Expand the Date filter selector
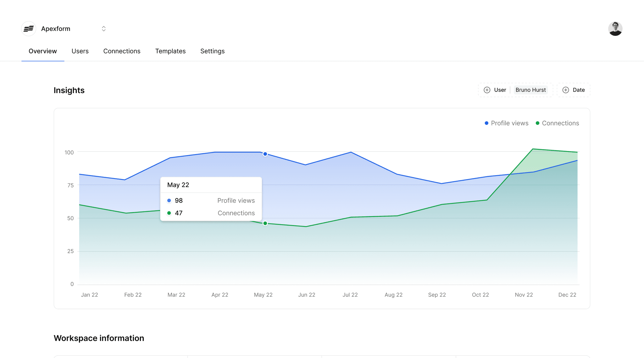 [574, 89]
